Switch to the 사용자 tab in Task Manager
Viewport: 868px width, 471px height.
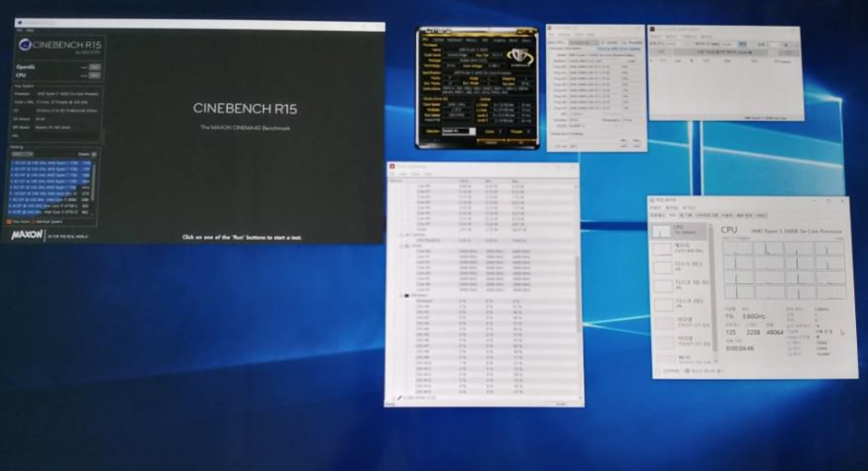(727, 215)
